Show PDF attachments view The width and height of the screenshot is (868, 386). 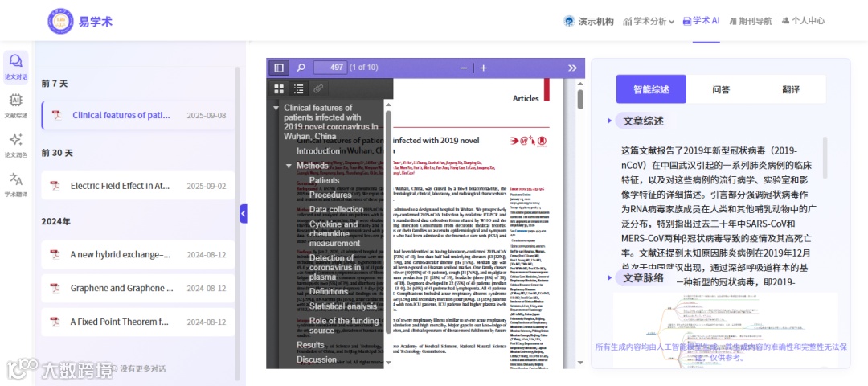click(x=317, y=88)
